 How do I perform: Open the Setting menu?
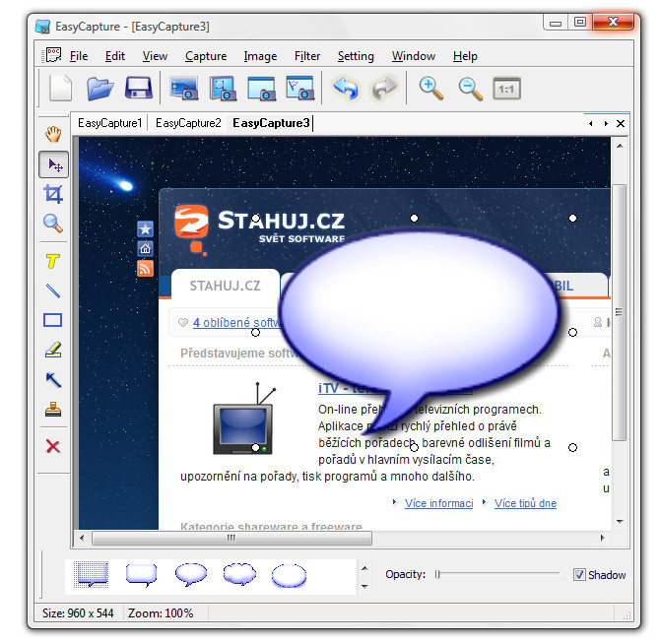[x=356, y=56]
